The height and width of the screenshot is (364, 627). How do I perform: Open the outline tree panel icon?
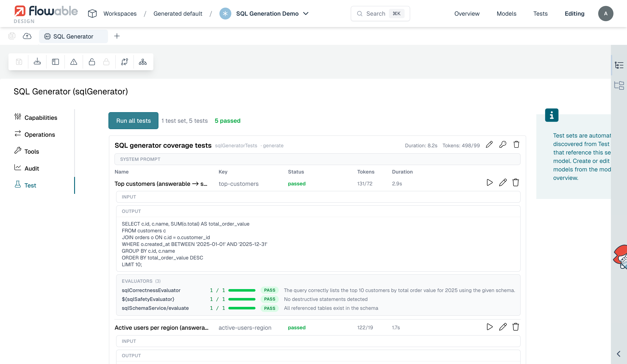pyautogui.click(x=619, y=65)
